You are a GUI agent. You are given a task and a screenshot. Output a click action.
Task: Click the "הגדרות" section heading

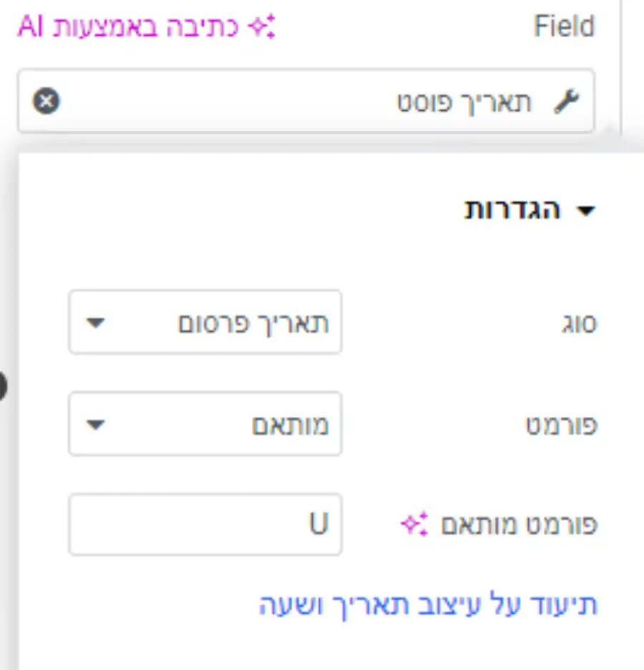[512, 210]
